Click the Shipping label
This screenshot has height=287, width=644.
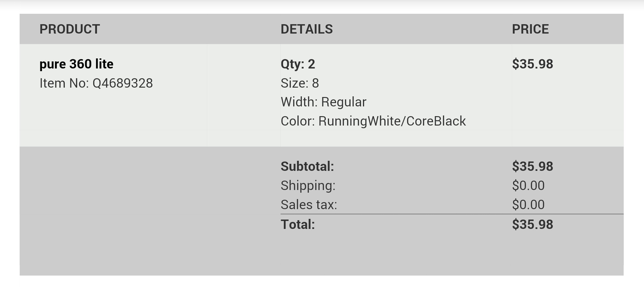308,186
